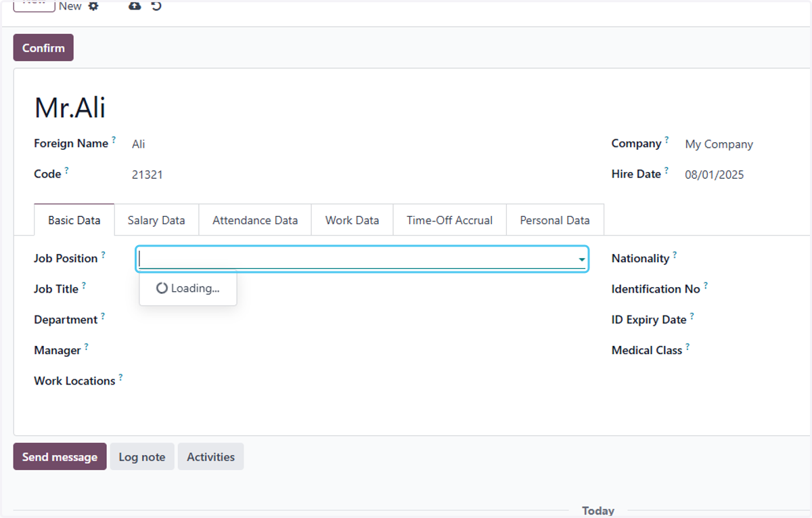Open the Activities button
Screen dimensions: 812x518
211,457
